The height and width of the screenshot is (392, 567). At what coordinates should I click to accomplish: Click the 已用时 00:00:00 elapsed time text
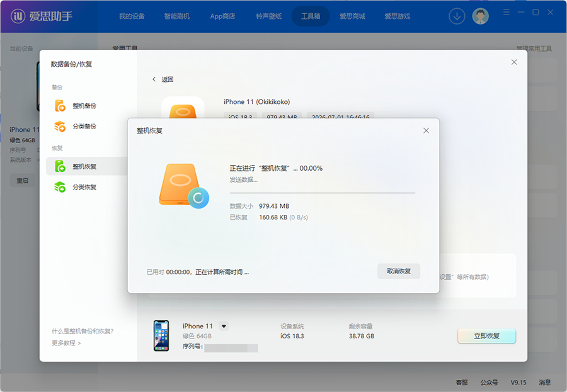click(x=168, y=272)
